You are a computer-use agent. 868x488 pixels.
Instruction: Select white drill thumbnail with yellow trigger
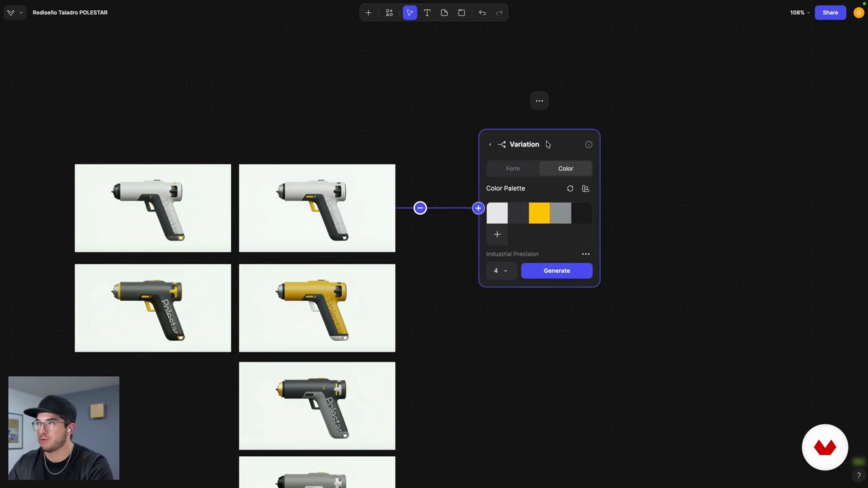click(317, 208)
